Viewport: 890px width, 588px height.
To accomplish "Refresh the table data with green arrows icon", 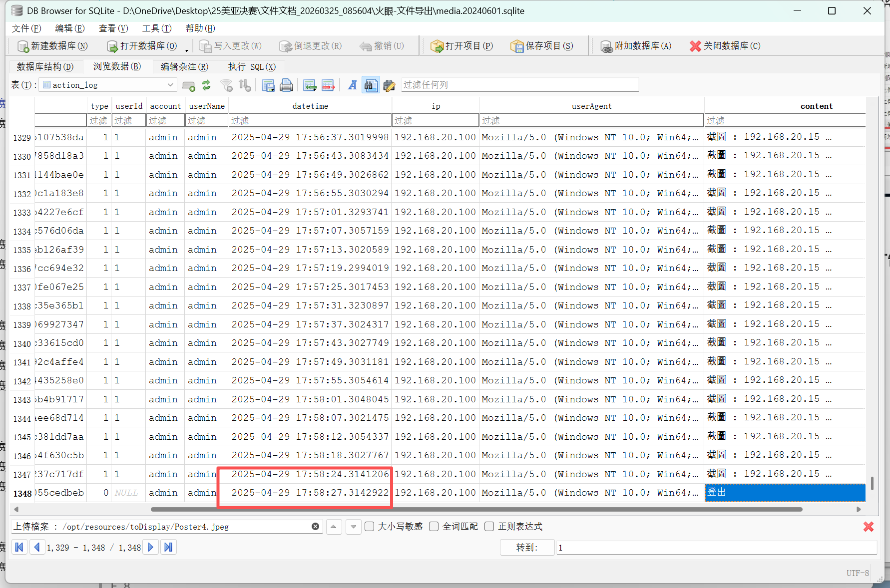I will (x=206, y=85).
